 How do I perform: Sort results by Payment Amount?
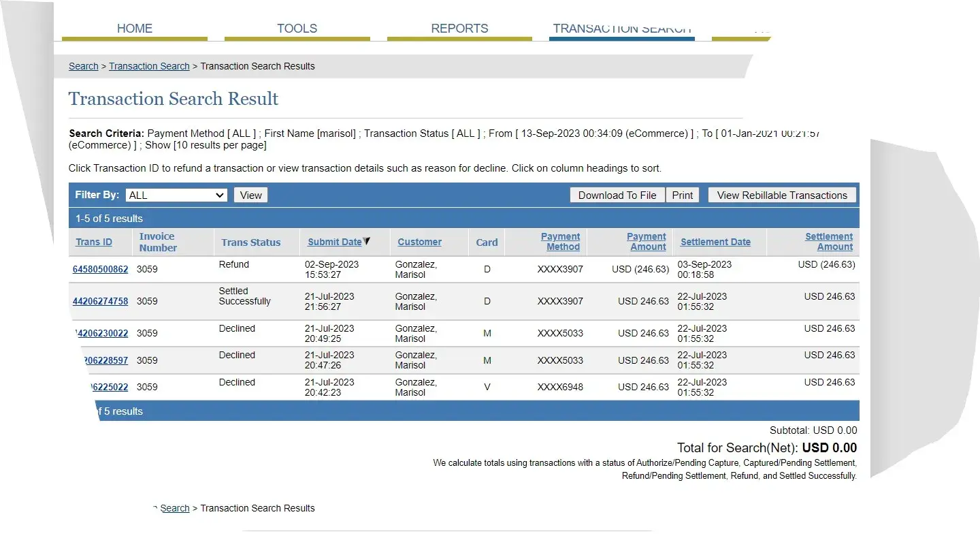pyautogui.click(x=647, y=242)
